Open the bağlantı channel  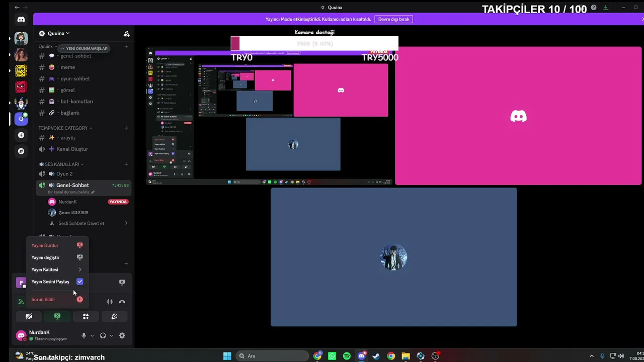click(84, 113)
